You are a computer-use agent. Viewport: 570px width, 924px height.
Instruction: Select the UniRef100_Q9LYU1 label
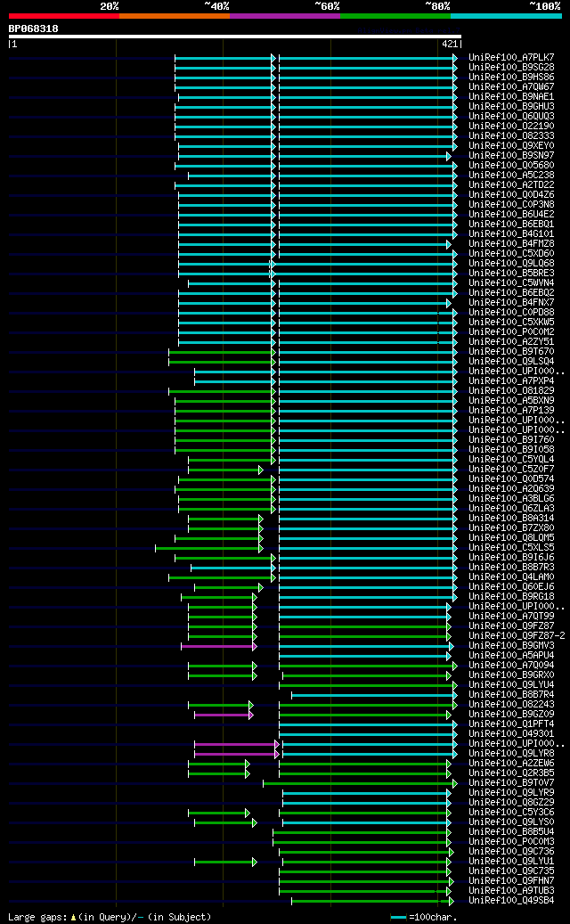coord(511,861)
